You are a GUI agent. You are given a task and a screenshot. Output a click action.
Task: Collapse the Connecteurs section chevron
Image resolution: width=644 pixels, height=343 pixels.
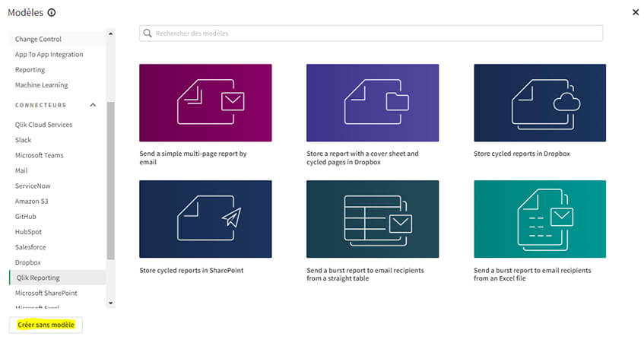pos(93,105)
